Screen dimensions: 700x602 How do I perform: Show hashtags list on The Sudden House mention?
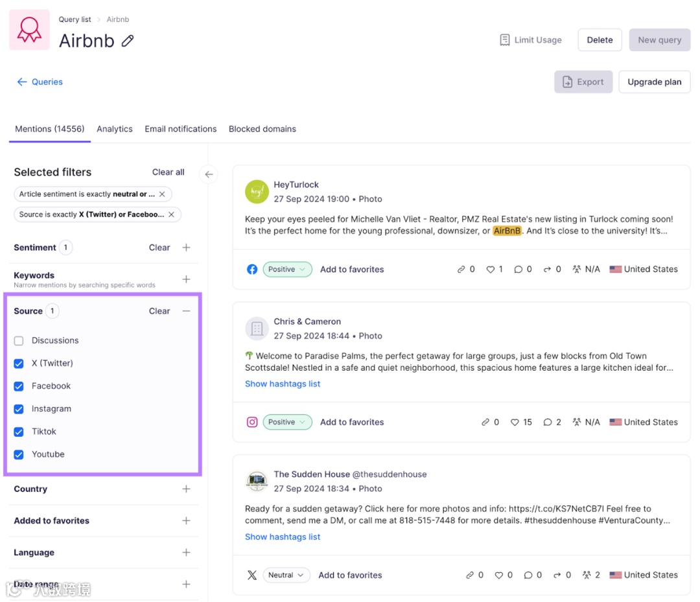[283, 537]
